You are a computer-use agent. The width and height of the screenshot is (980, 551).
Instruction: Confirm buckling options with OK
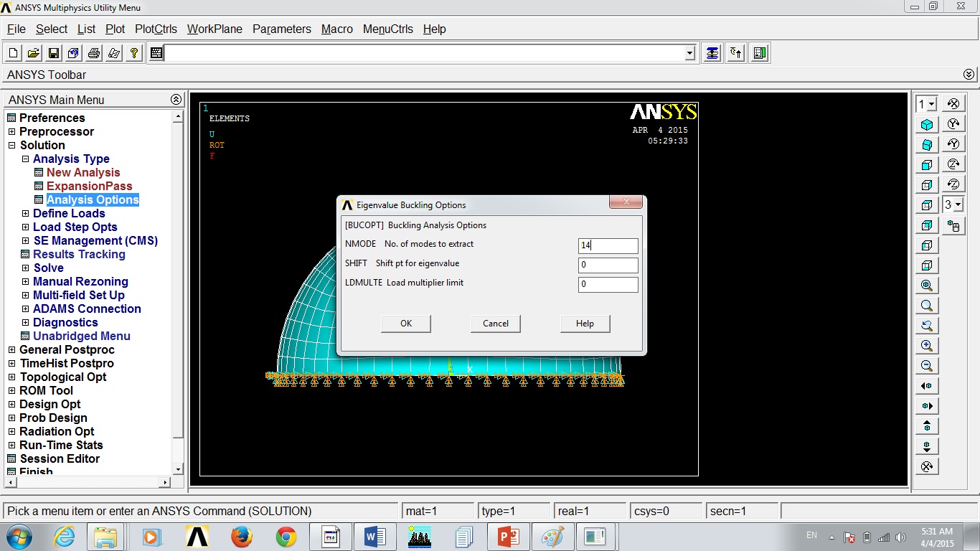pos(406,324)
